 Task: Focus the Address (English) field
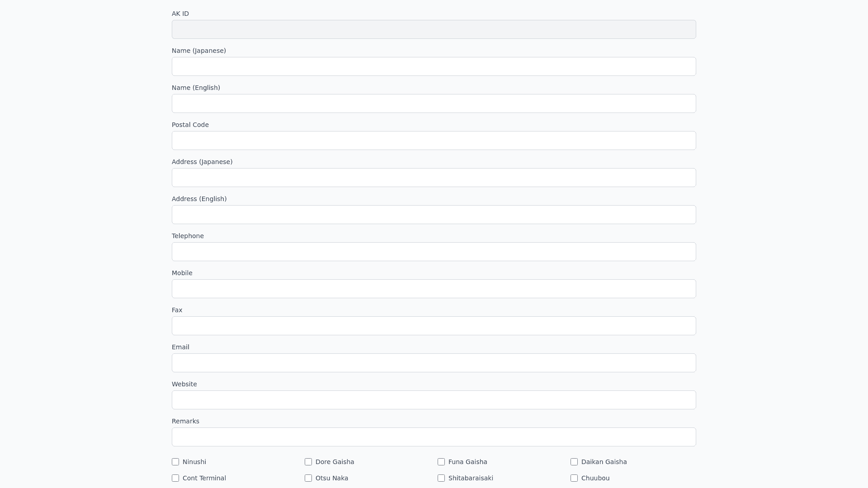pyautogui.click(x=434, y=215)
